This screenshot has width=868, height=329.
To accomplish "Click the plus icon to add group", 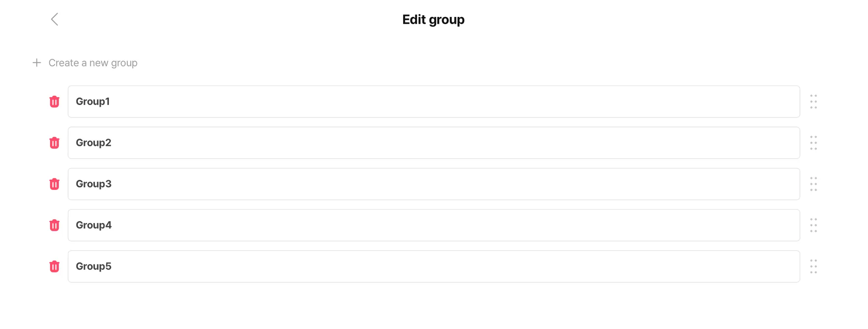I will coord(37,63).
